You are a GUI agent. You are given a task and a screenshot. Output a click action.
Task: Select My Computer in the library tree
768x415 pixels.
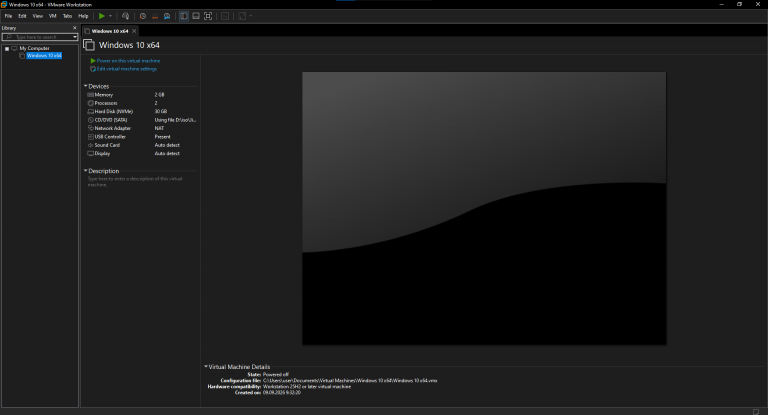click(x=34, y=49)
